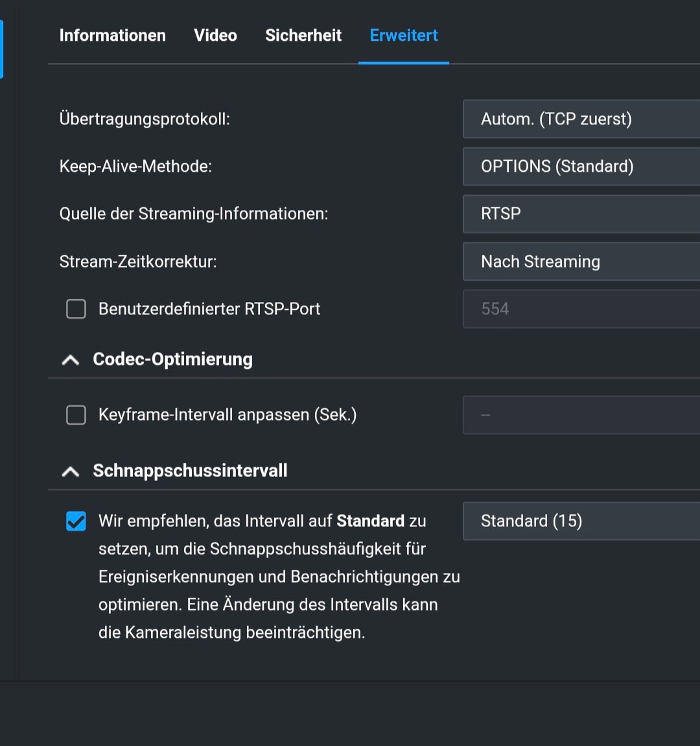Image resolution: width=700 pixels, height=746 pixels.
Task: Collapse the Schnappschussintervall section chevron
Action: 71,471
